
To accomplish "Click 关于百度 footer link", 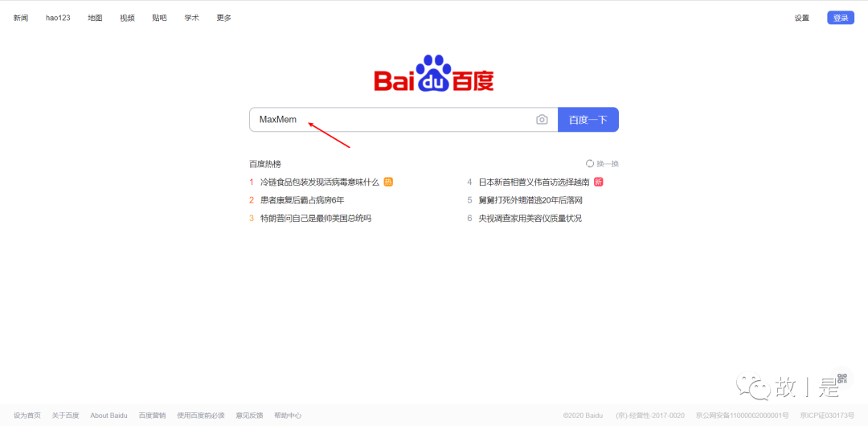I will pos(65,416).
